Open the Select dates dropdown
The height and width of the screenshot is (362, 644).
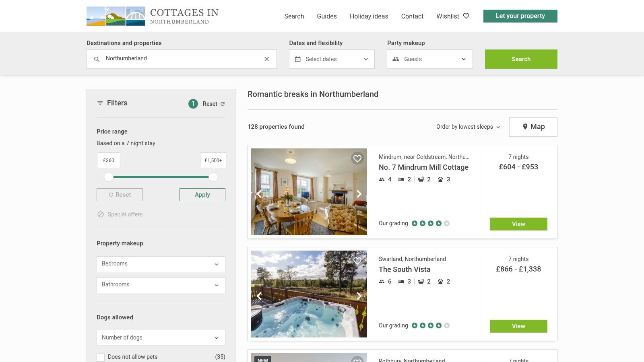pos(332,59)
